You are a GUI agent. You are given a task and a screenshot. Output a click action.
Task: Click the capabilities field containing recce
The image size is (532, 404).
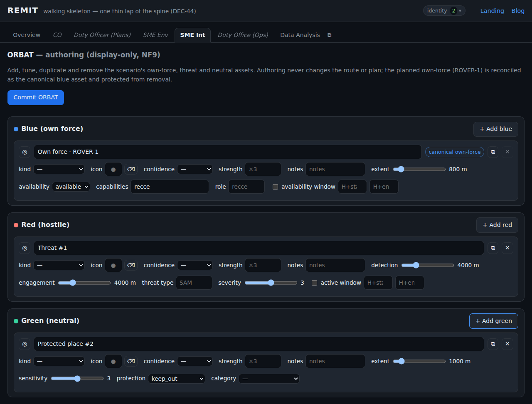[170, 187]
